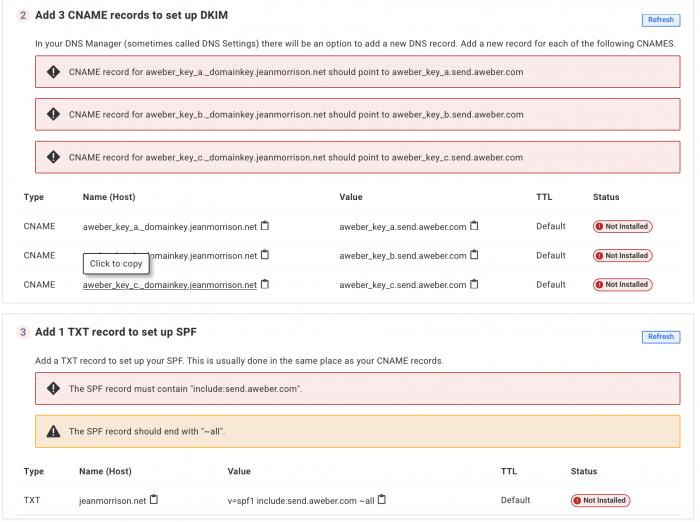Click the 'Add 3 CNAME records to set up DKIM' heading
Image resolution: width=700 pixels, height=522 pixels.
131,15
